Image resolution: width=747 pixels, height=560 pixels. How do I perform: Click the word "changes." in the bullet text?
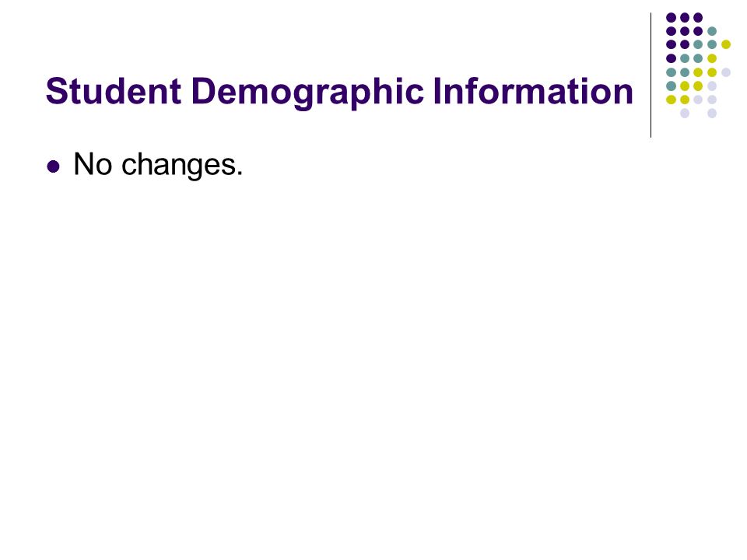[182, 165]
